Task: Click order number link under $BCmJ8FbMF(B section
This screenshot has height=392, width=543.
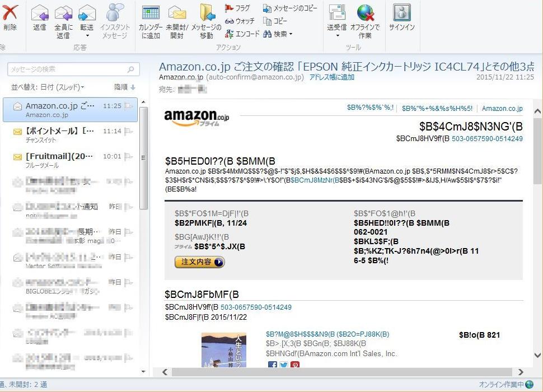Action: point(256,307)
